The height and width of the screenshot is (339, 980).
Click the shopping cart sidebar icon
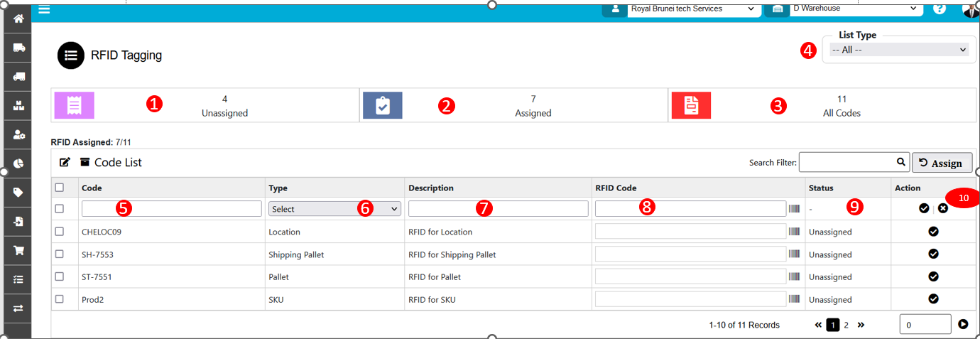pos(18,250)
